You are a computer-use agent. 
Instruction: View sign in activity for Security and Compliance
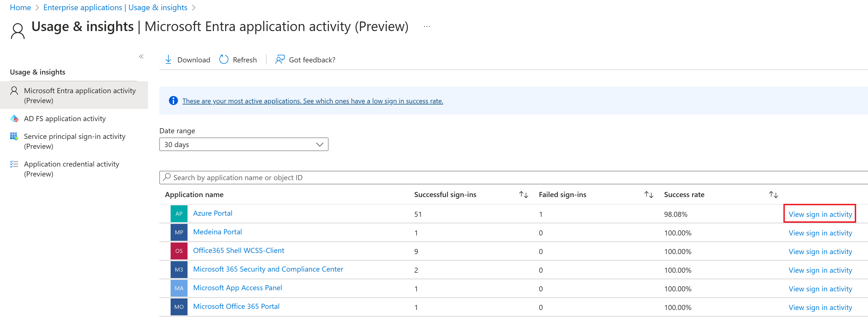pos(820,270)
